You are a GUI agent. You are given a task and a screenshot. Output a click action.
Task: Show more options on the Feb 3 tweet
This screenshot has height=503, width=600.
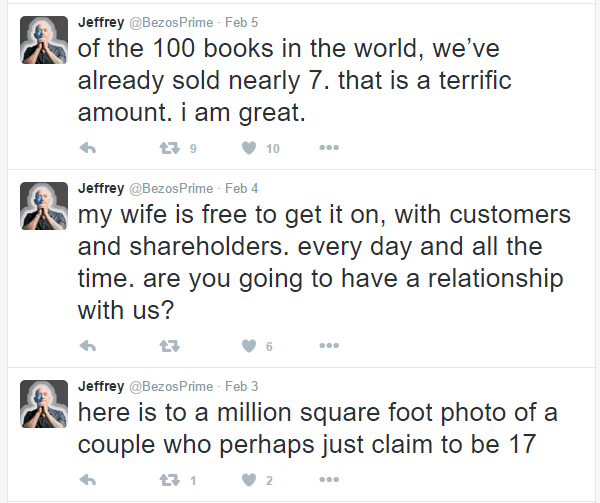(328, 480)
